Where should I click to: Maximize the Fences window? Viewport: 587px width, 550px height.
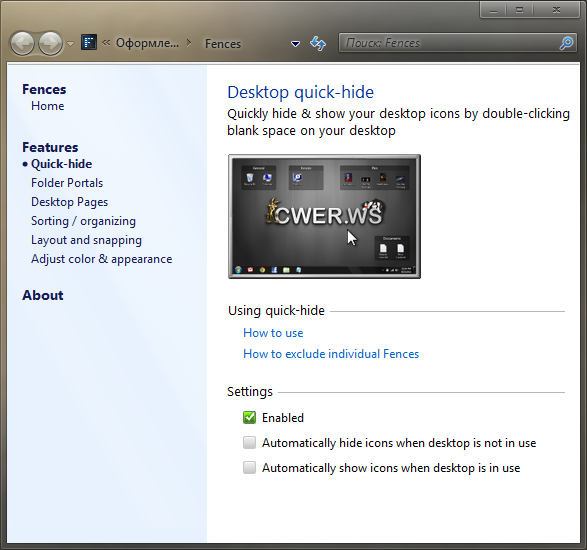pyautogui.click(x=520, y=10)
